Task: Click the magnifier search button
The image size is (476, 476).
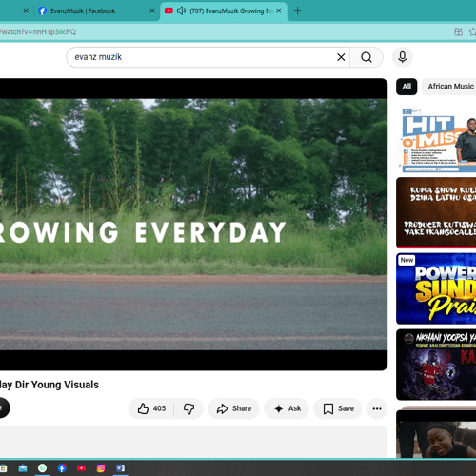Action: coord(367,57)
